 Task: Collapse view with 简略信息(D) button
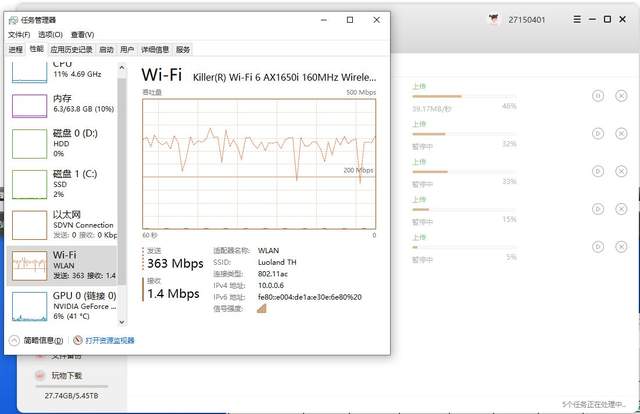(x=36, y=341)
